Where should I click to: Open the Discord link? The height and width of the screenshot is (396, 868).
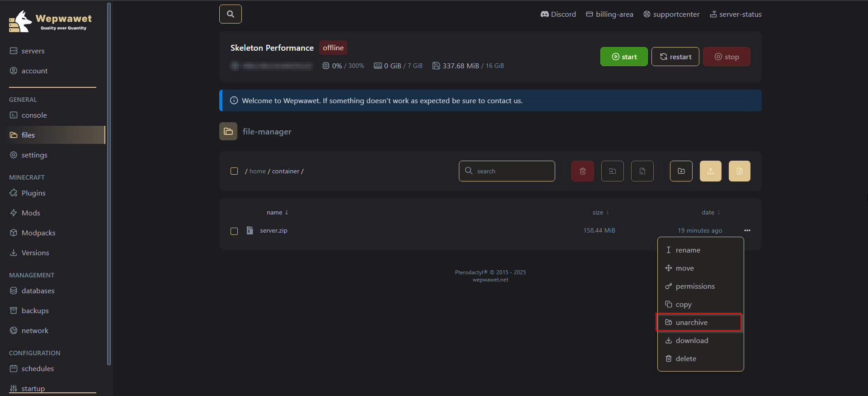click(x=558, y=14)
